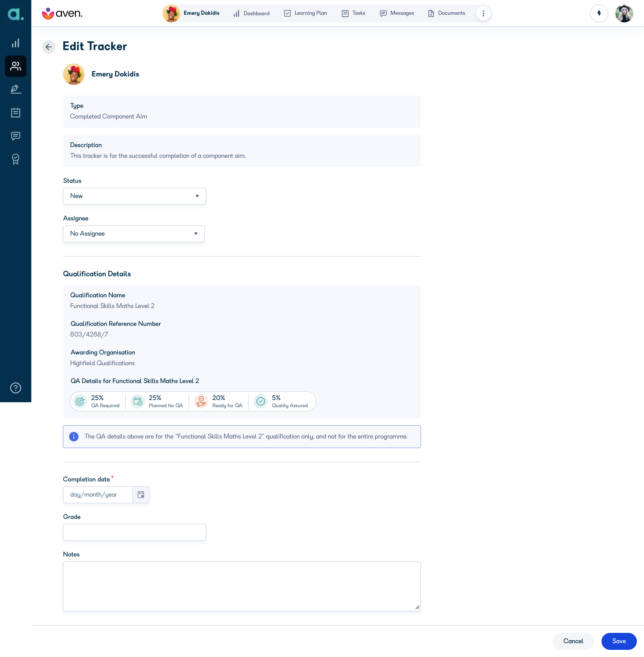Click the Completion date input field

pyautogui.click(x=98, y=495)
